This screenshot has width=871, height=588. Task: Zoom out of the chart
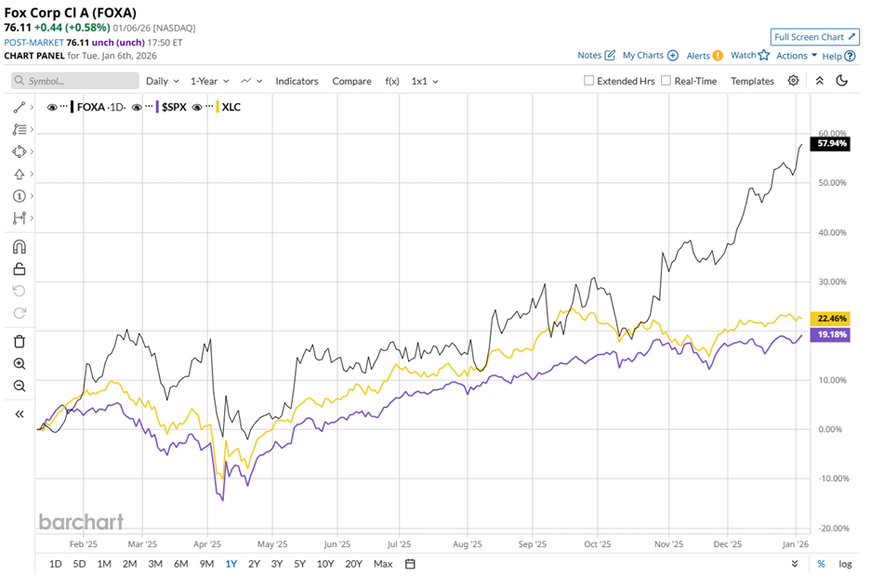coord(20,386)
